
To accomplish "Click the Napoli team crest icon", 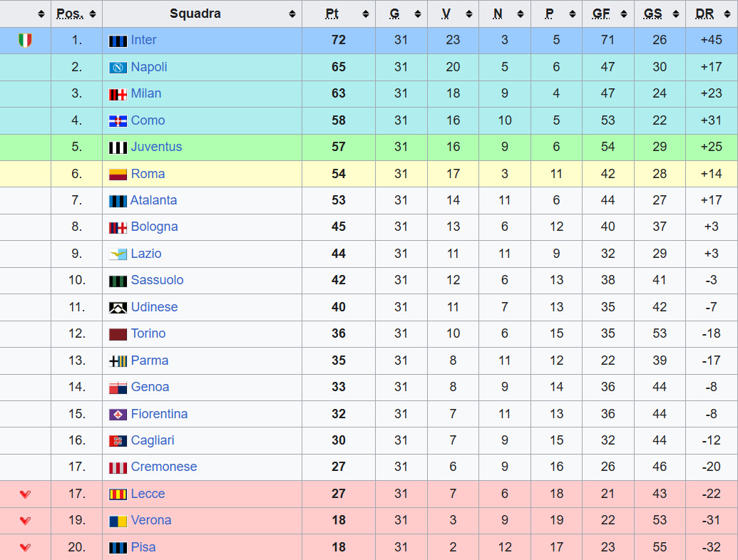I will click(x=118, y=68).
